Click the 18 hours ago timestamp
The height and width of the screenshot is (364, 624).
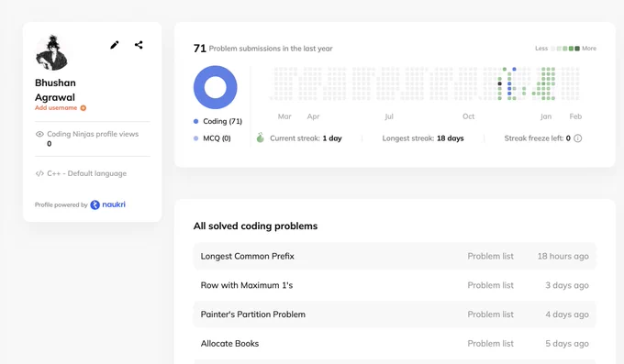[563, 256]
